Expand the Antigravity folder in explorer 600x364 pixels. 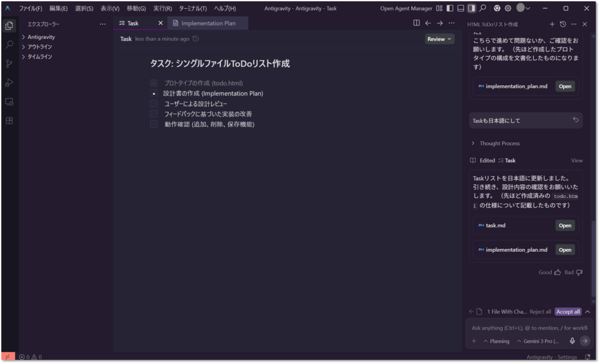tap(23, 37)
